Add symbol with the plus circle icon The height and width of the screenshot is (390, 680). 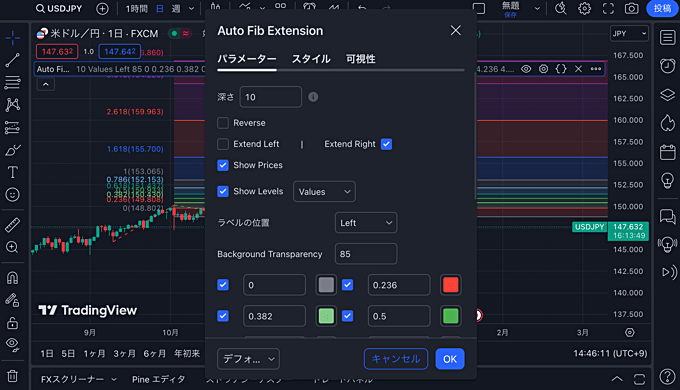[x=102, y=9]
